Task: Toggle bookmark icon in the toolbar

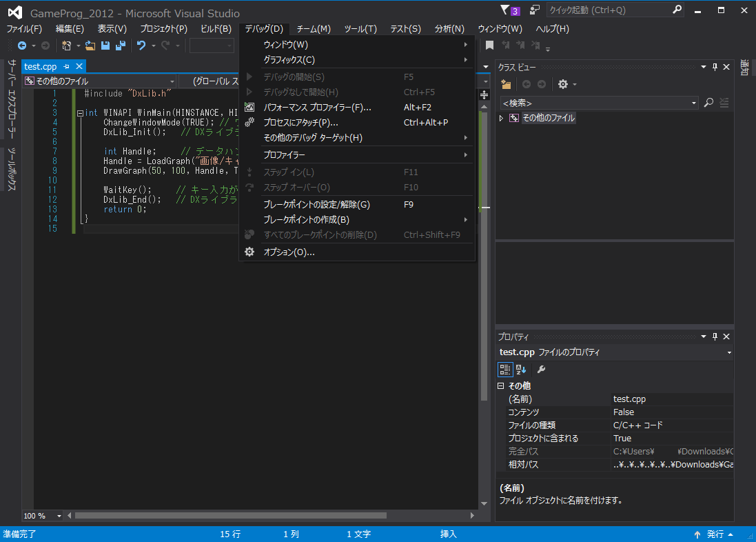Action: 489,46
